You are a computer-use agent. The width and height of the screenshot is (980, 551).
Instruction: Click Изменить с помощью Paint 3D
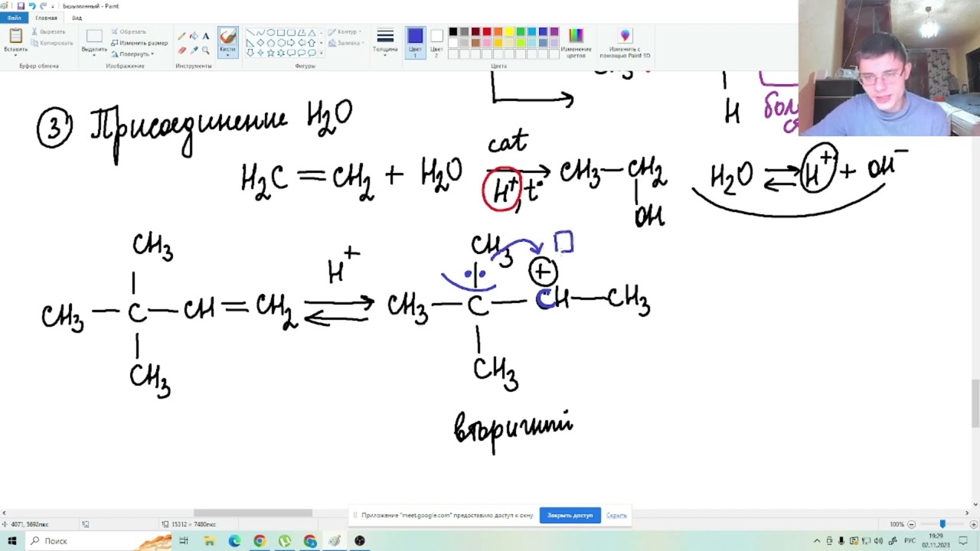click(x=625, y=43)
